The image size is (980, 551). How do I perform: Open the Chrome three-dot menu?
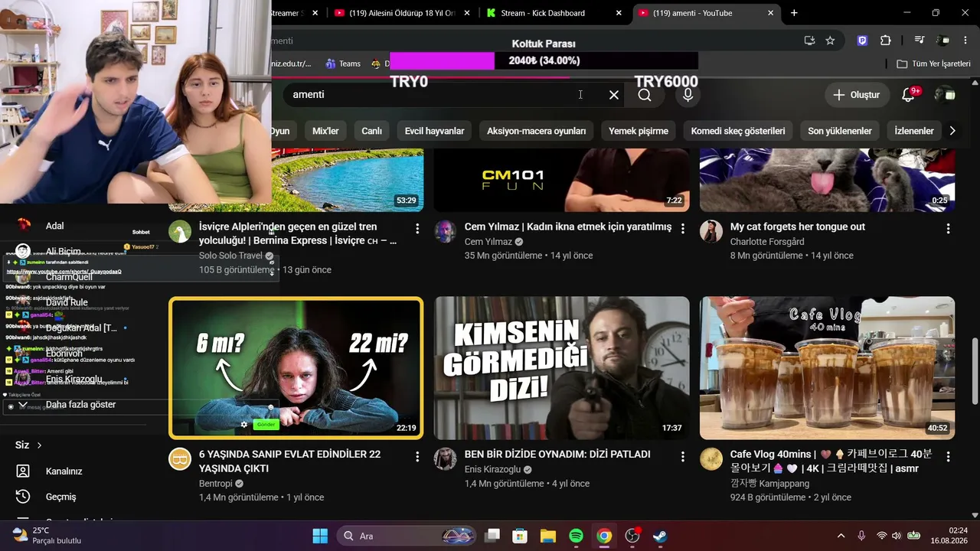(x=967, y=41)
